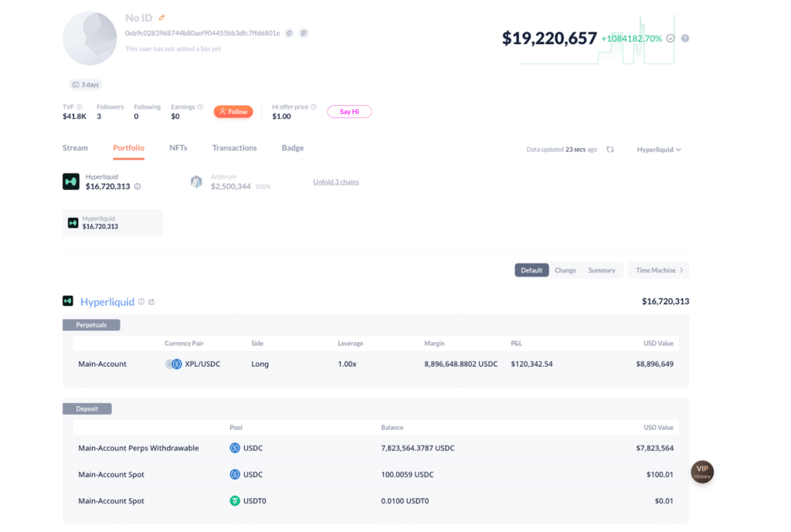Screen dimensions: 791x532
Task: Click the help question mark icon
Action: pyautogui.click(x=685, y=39)
